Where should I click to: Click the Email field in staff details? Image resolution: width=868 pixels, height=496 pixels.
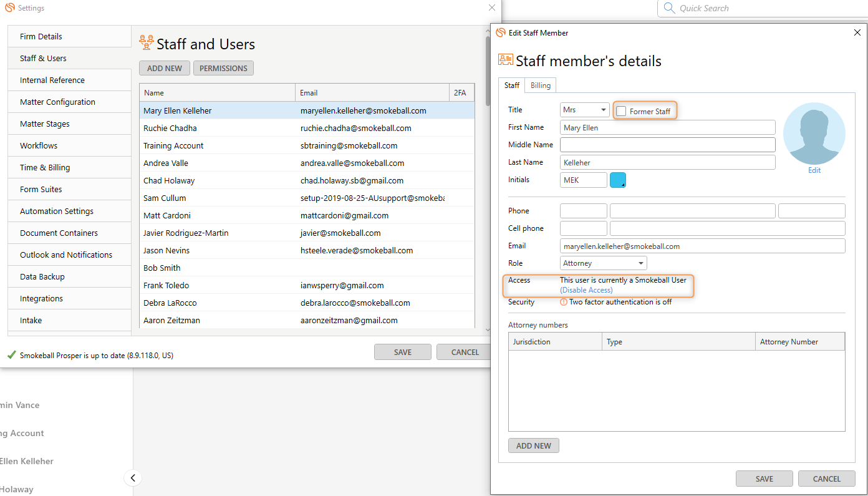coord(703,246)
